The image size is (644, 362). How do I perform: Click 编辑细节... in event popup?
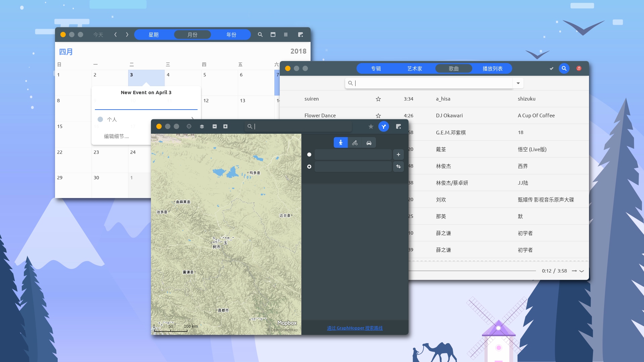coord(116,136)
